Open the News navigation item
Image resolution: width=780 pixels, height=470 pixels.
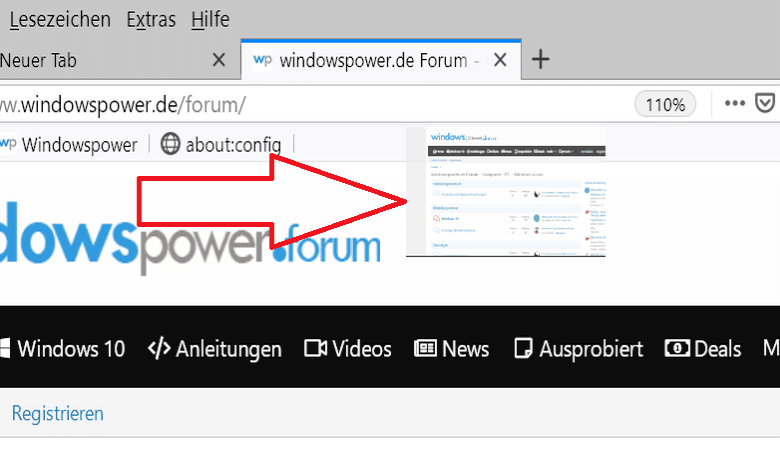pyautogui.click(x=452, y=349)
